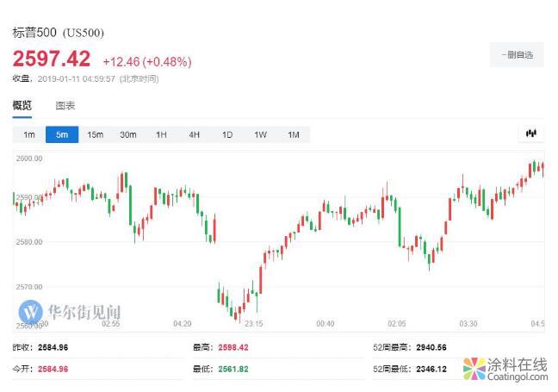The height and width of the screenshot is (392, 558).
Task: Show the weekly 1W chart
Action: 260,134
